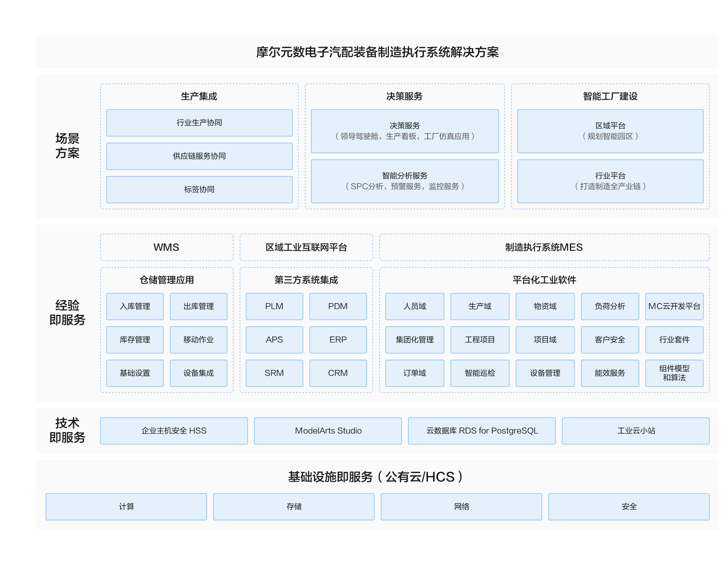
Task: Select the 供应链服务协同 block
Action: tap(199, 156)
